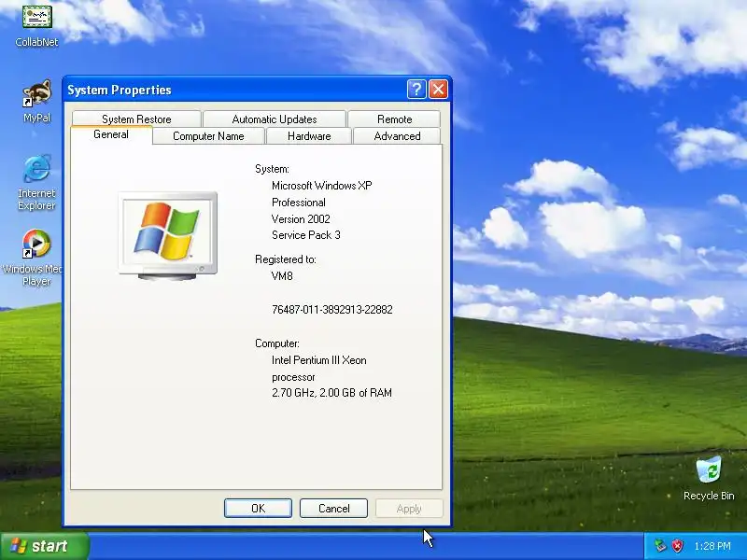Switch to the Automatic Updates tab
This screenshot has height=560, width=747.
point(275,119)
